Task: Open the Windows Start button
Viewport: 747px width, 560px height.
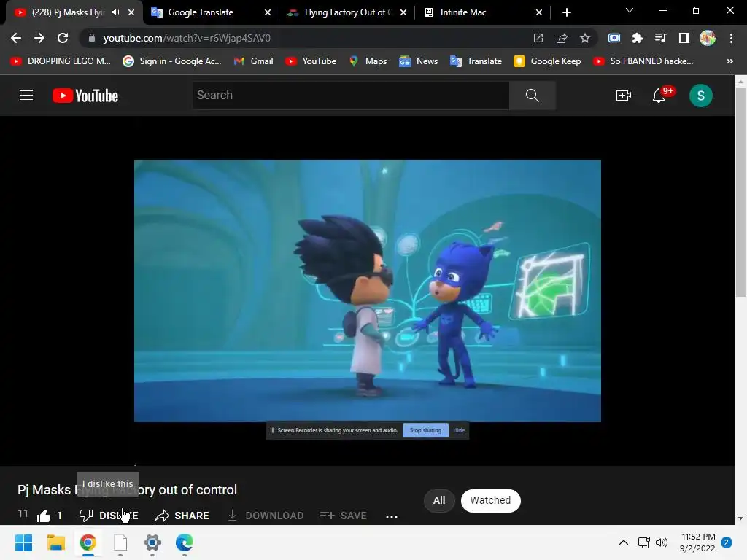Action: 24,542
